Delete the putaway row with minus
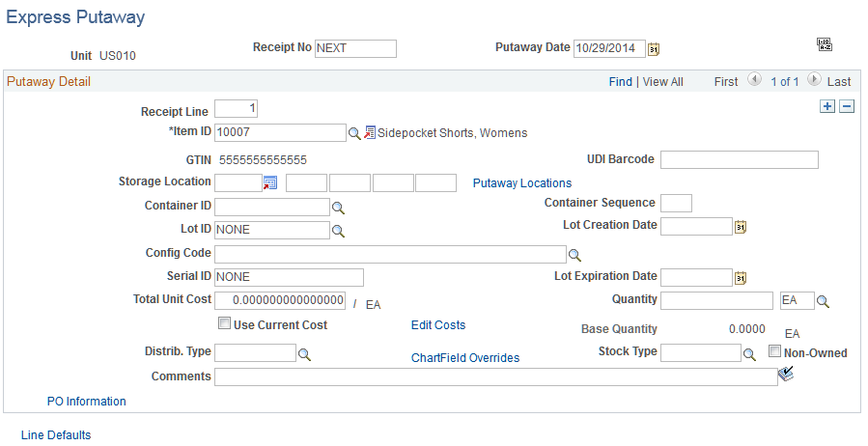The width and height of the screenshot is (868, 446). pyautogui.click(x=847, y=107)
